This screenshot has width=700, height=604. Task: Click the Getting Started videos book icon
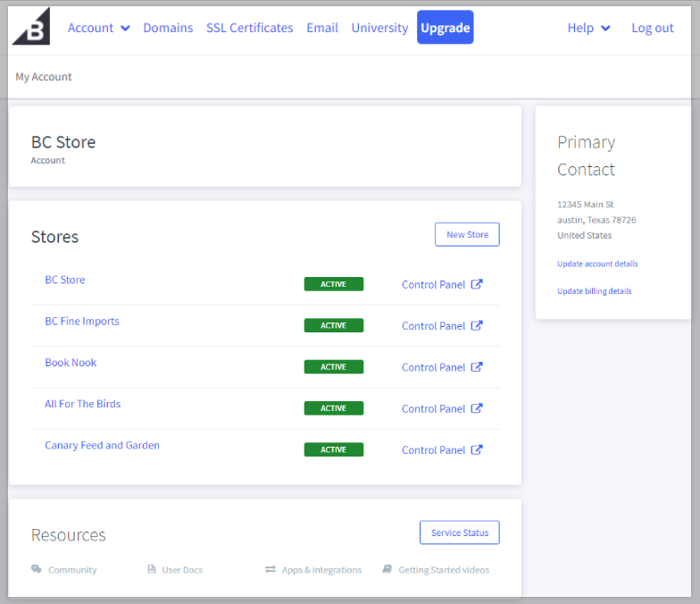pos(387,568)
